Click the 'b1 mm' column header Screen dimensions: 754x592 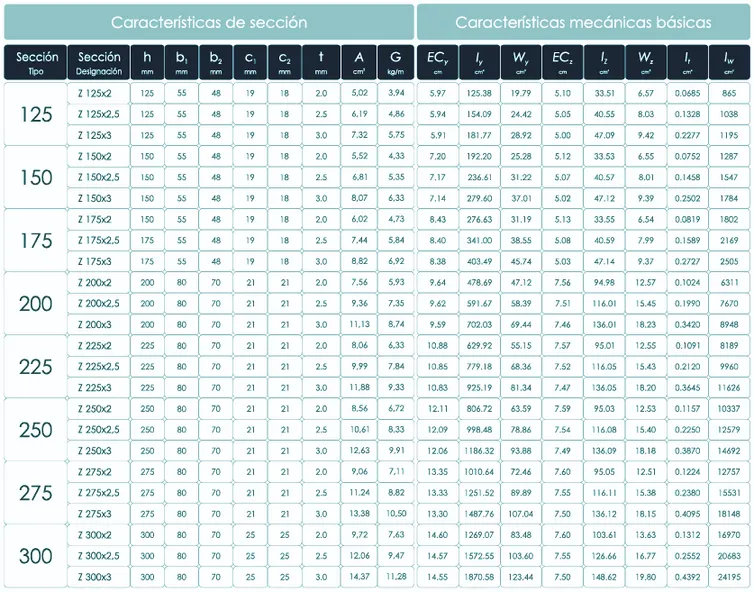181,63
